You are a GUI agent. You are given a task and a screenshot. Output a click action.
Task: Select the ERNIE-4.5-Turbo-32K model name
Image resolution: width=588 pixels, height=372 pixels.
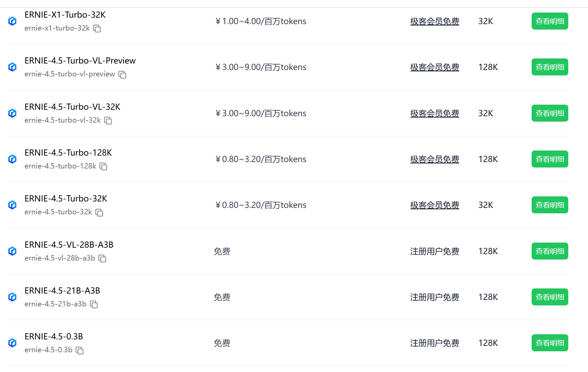click(x=66, y=199)
